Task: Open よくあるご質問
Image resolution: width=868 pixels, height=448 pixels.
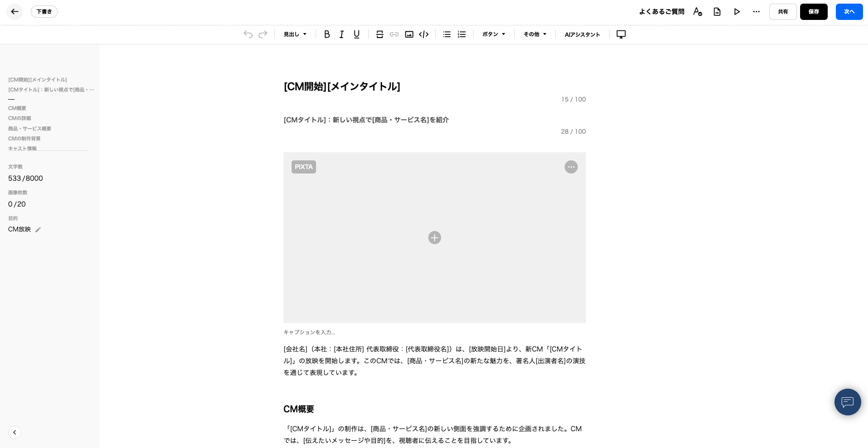Action: click(662, 12)
